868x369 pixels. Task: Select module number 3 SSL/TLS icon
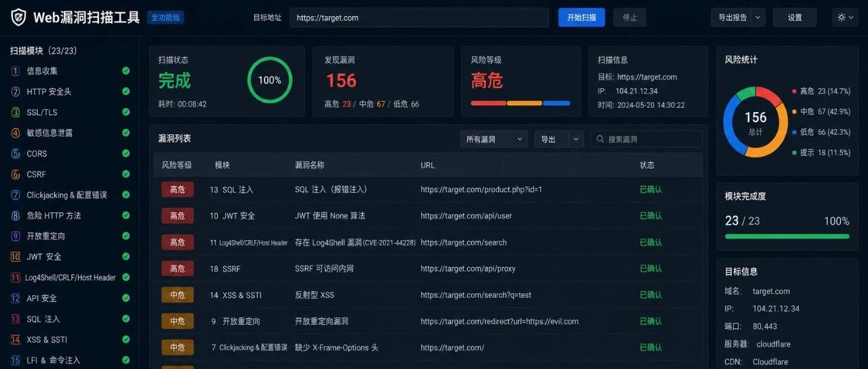pos(16,113)
